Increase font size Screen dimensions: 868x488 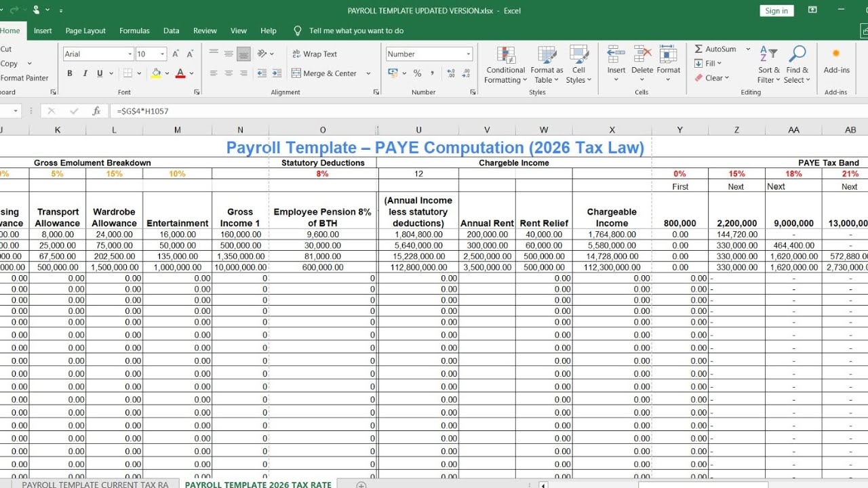pyautogui.click(x=176, y=54)
